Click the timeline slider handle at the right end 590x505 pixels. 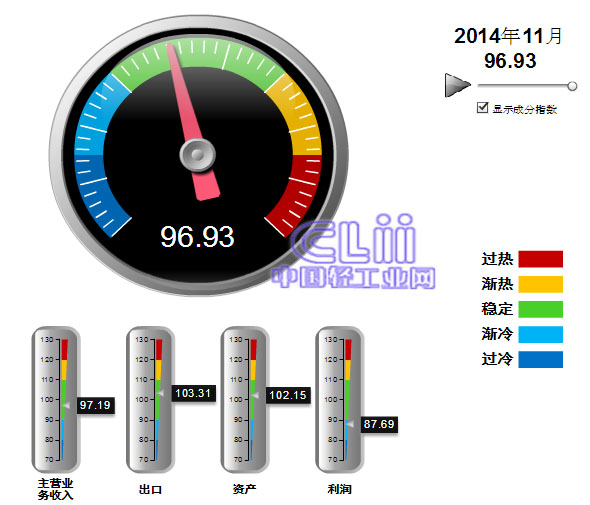[x=572, y=86]
